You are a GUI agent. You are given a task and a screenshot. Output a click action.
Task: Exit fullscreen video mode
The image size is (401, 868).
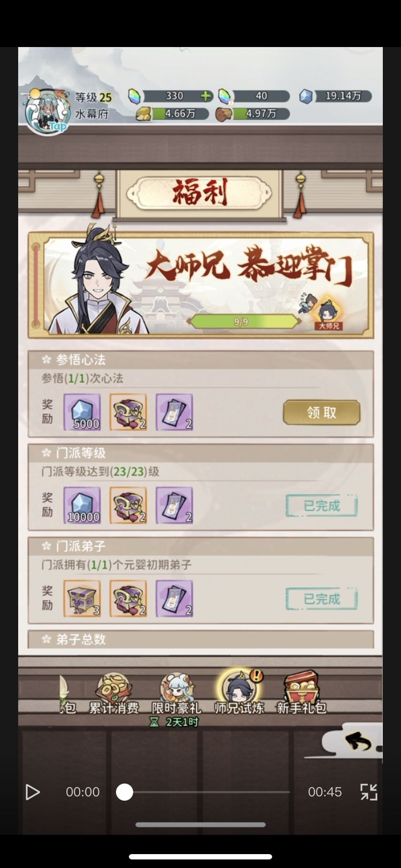point(368,792)
